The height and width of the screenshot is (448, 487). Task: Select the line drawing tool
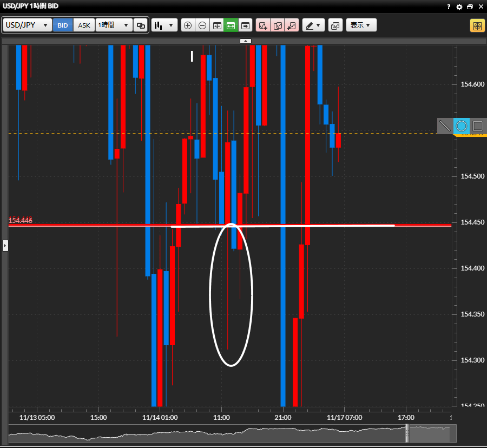point(445,126)
